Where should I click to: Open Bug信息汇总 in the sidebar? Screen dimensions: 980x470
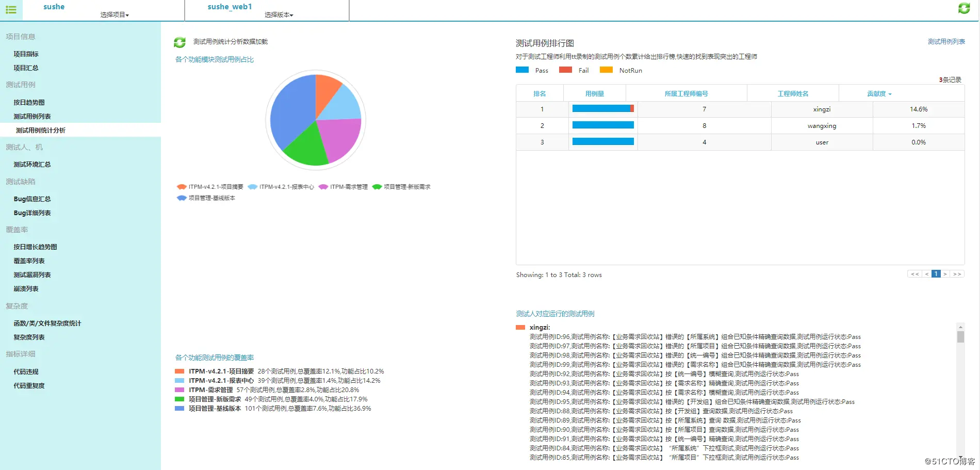32,199
